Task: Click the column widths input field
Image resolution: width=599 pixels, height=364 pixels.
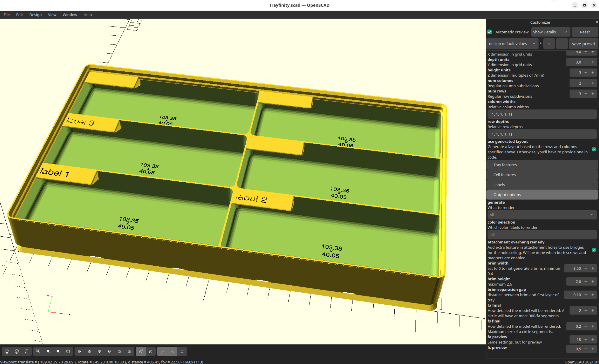Action: point(542,114)
